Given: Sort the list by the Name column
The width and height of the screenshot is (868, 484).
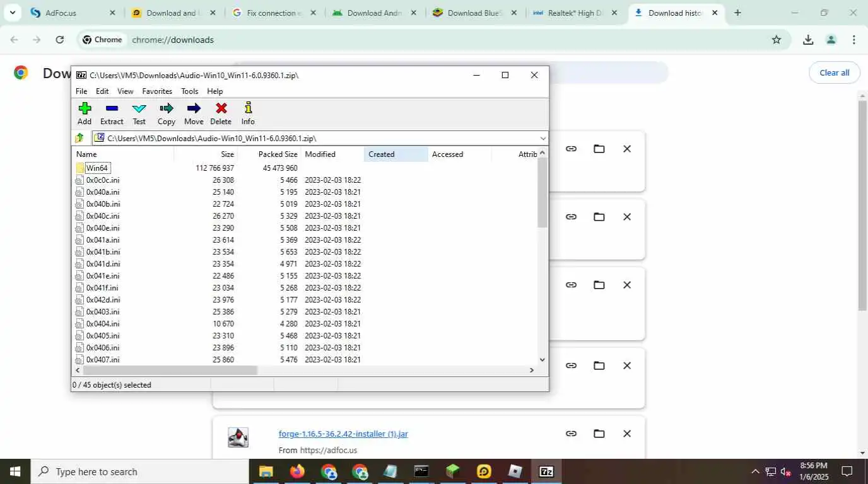Looking at the screenshot, I should point(123,154).
